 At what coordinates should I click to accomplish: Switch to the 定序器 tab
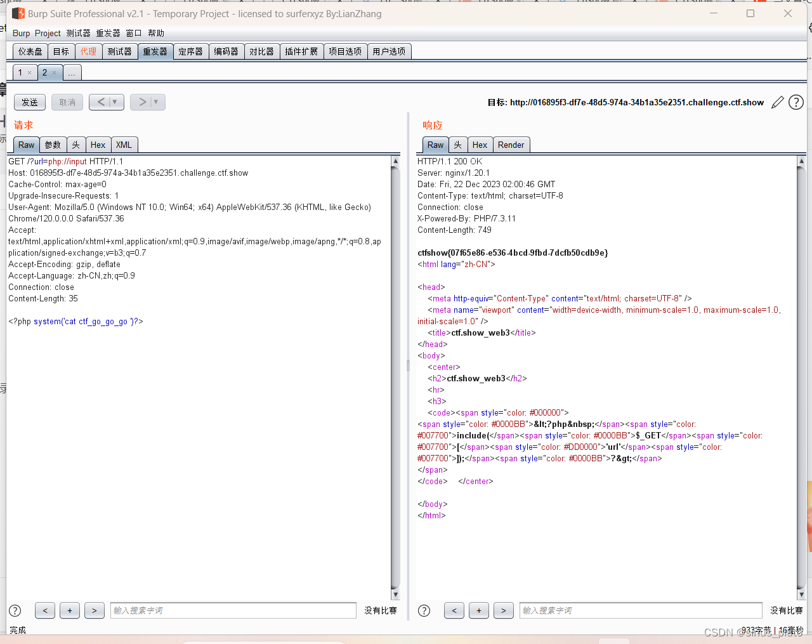191,51
